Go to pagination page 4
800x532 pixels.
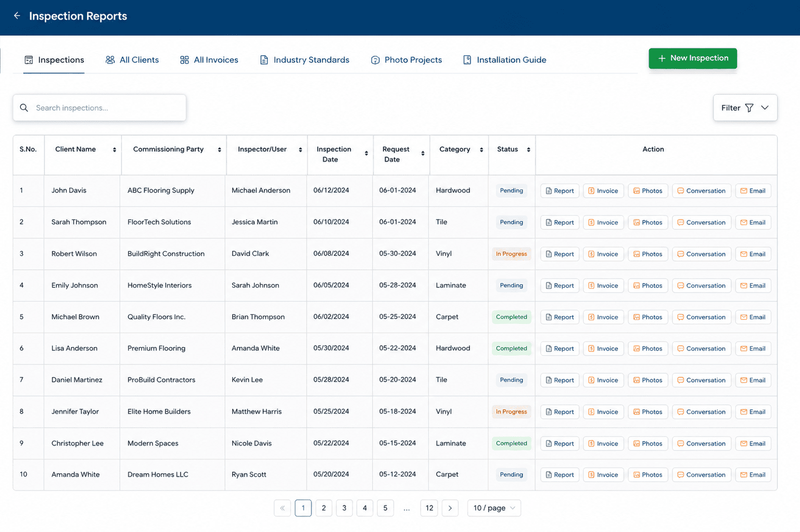click(365, 508)
